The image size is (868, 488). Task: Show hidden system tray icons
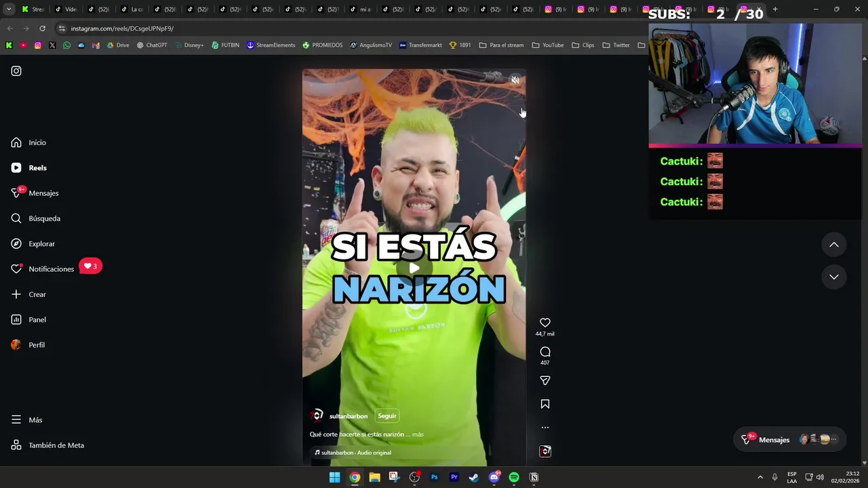[x=760, y=477]
